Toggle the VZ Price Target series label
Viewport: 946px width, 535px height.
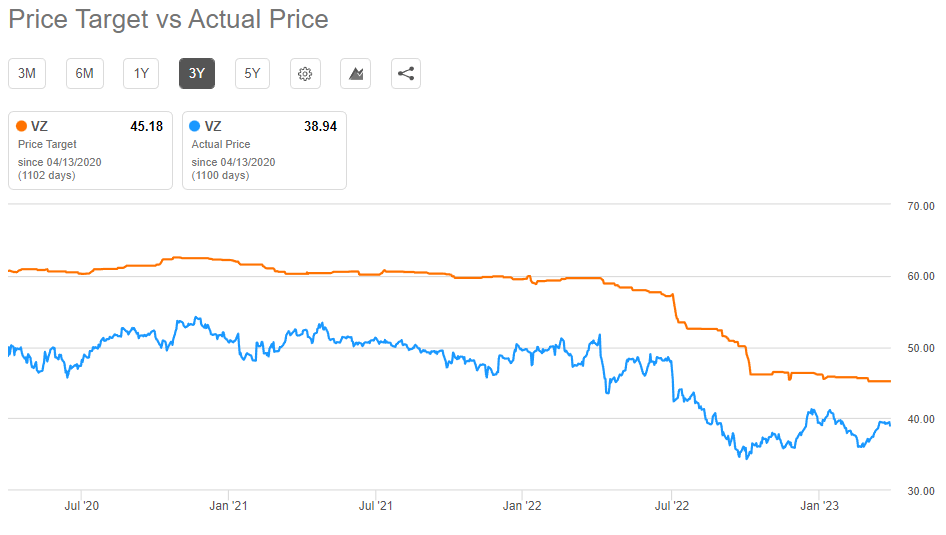coord(40,126)
